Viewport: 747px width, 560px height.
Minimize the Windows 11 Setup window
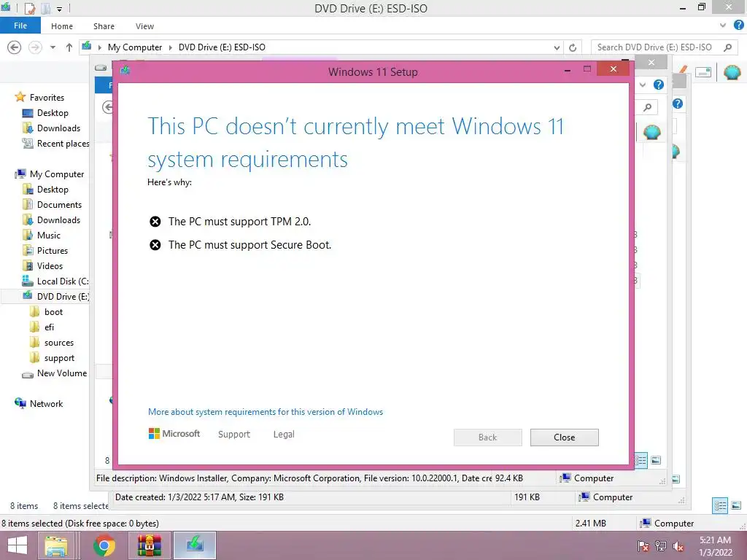click(x=568, y=70)
